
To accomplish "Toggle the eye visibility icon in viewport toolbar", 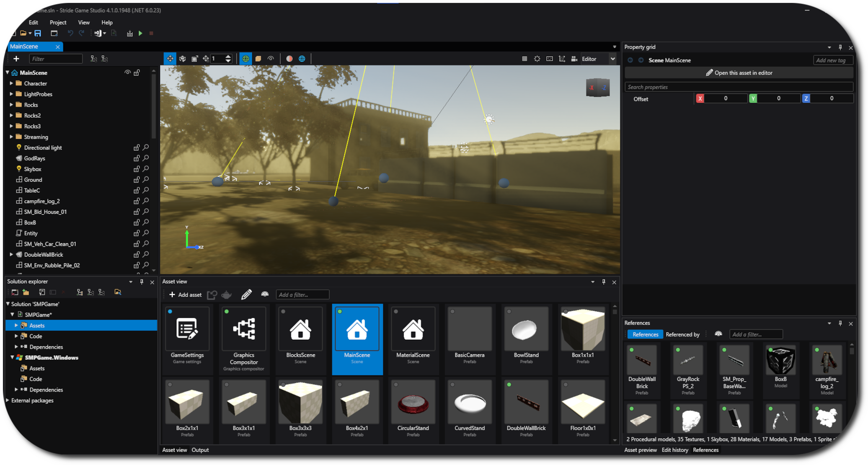I will (x=271, y=59).
